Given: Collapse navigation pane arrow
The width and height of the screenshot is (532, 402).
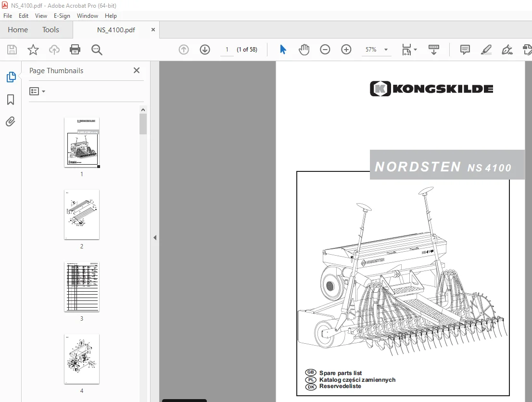Looking at the screenshot, I should (x=155, y=238).
